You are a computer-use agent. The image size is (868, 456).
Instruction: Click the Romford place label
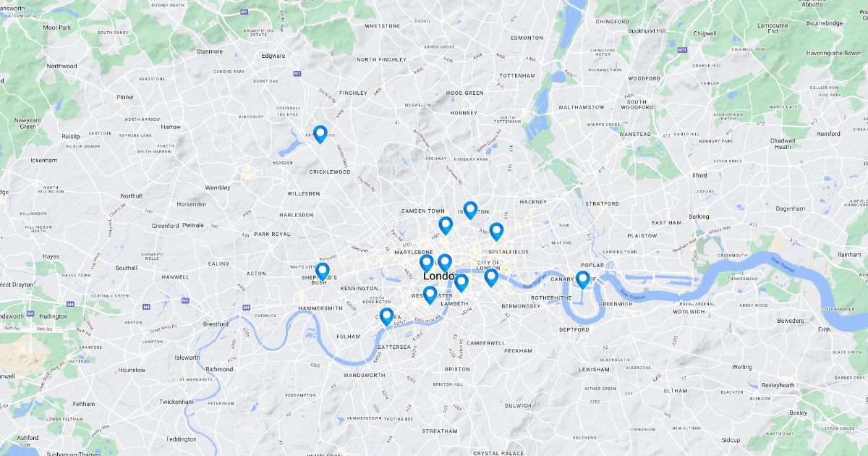click(x=828, y=134)
